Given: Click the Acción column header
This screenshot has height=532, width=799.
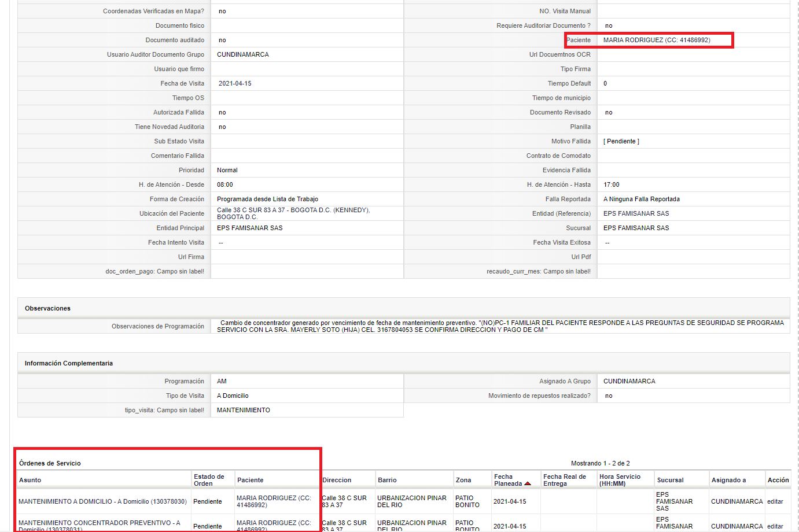Looking at the screenshot, I should click(778, 480).
